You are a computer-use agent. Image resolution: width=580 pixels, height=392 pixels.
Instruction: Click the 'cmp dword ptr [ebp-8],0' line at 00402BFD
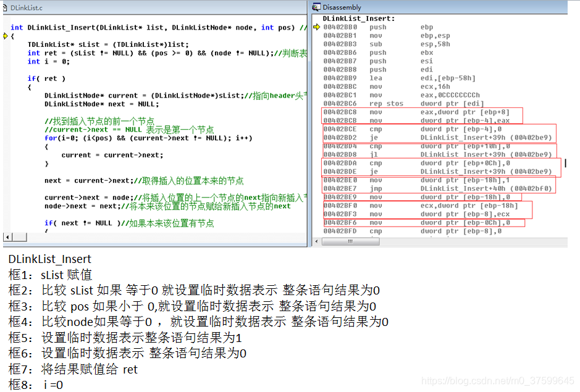(412, 231)
